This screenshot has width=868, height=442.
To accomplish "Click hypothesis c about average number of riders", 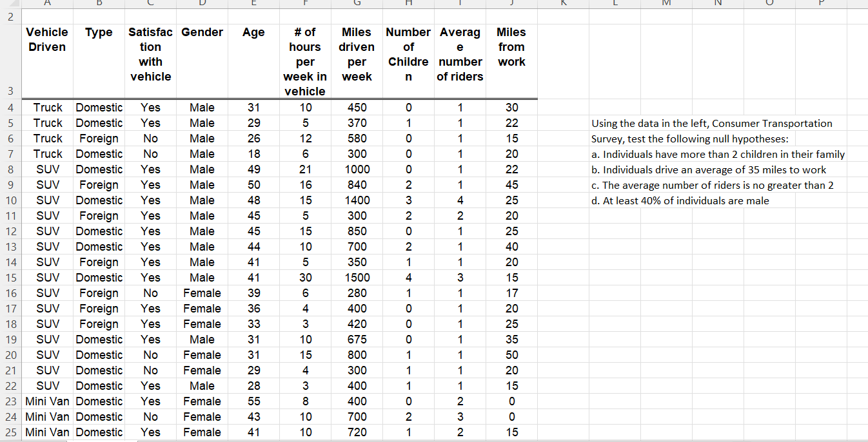I will tap(713, 185).
